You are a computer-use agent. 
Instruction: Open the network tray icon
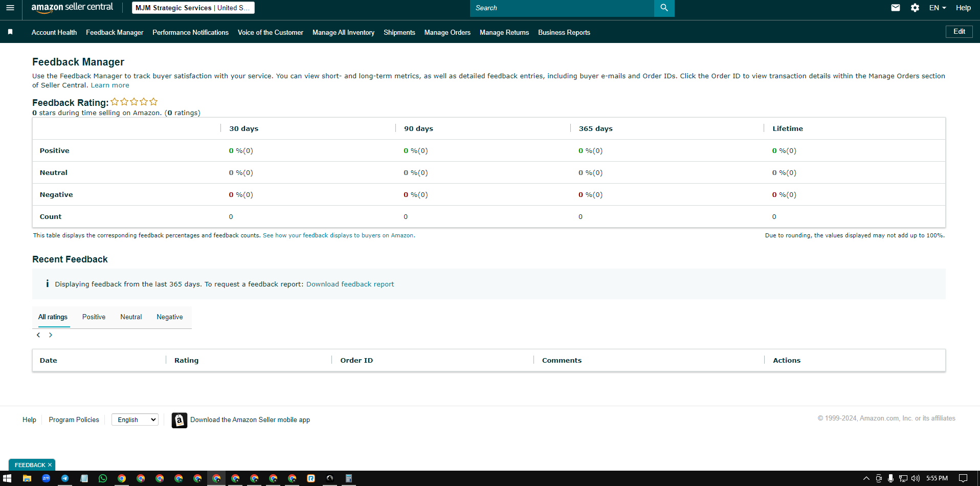click(903, 478)
